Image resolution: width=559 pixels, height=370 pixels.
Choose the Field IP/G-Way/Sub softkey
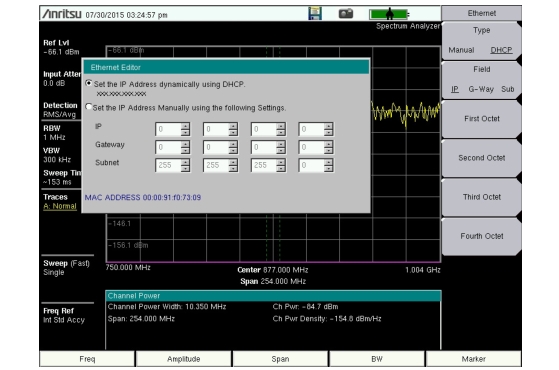(481, 79)
